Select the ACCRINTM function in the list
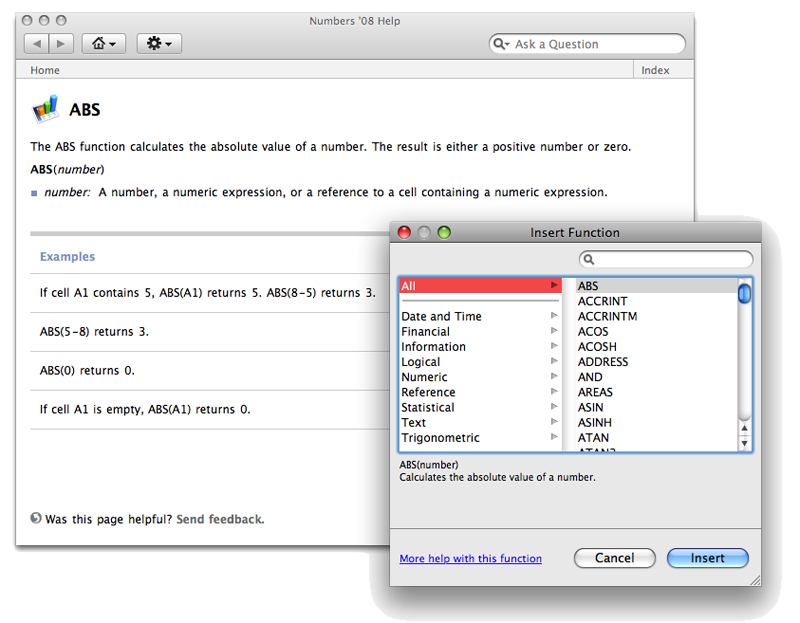Image resolution: width=800 pixels, height=623 pixels. click(657, 316)
